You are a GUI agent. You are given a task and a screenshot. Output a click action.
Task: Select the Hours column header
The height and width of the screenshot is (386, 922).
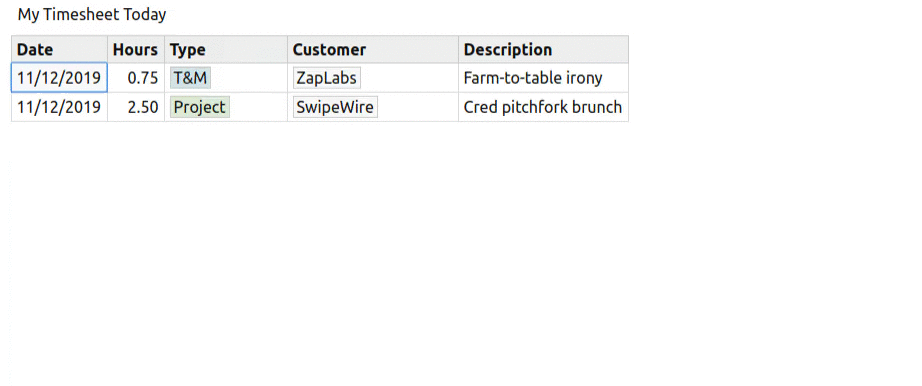click(136, 49)
